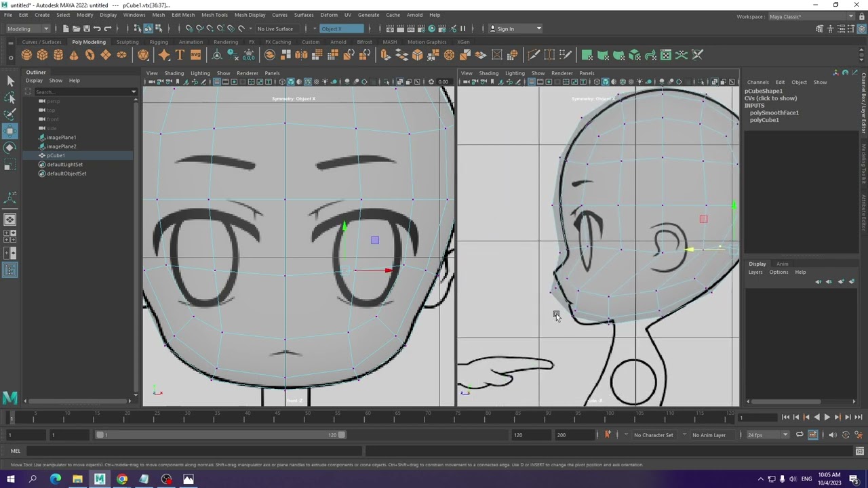Select the Move tool in the toolbox
Screen dimensions: 868x488
9,131
